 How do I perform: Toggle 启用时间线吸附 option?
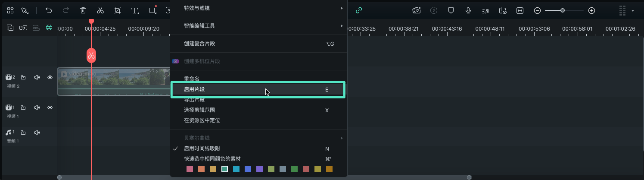[x=202, y=148]
